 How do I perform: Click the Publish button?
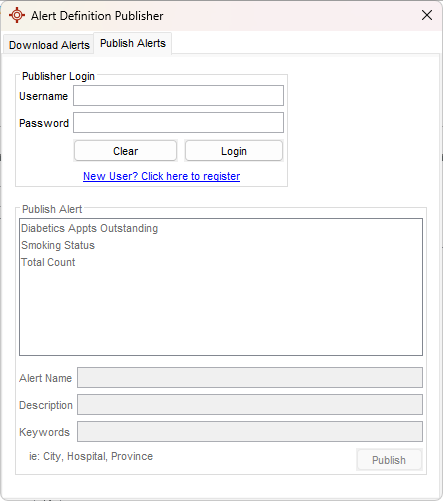point(389,460)
